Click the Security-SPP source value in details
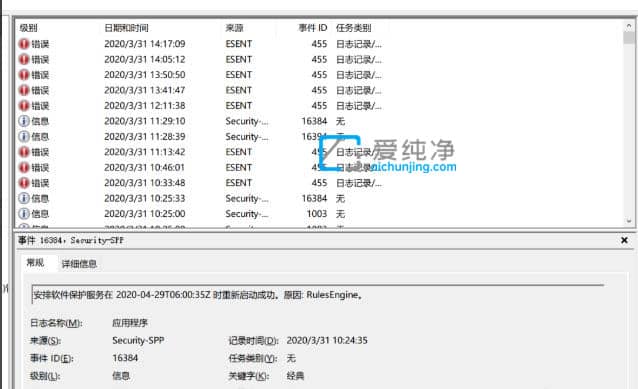The image size is (638, 389). (x=138, y=340)
